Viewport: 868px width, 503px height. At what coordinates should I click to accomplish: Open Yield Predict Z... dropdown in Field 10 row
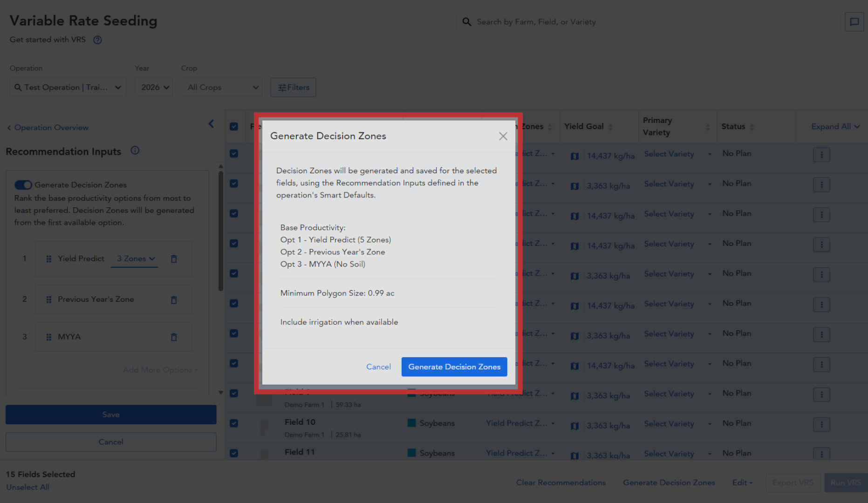pos(520,423)
